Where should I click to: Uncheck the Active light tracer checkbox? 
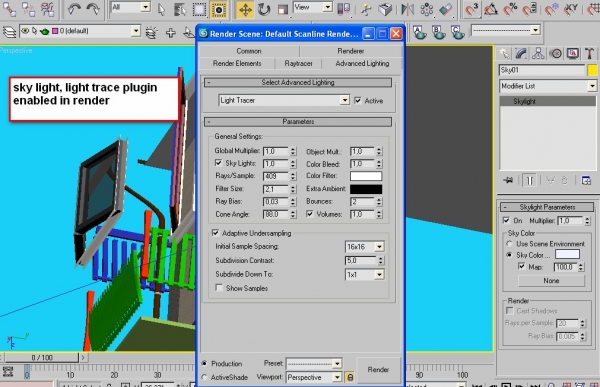point(358,101)
